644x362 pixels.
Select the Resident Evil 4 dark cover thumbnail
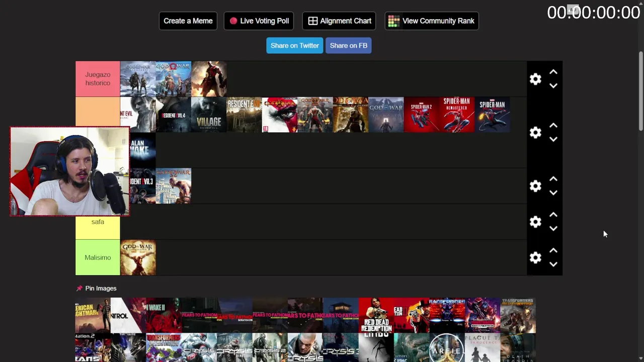pos(174,115)
